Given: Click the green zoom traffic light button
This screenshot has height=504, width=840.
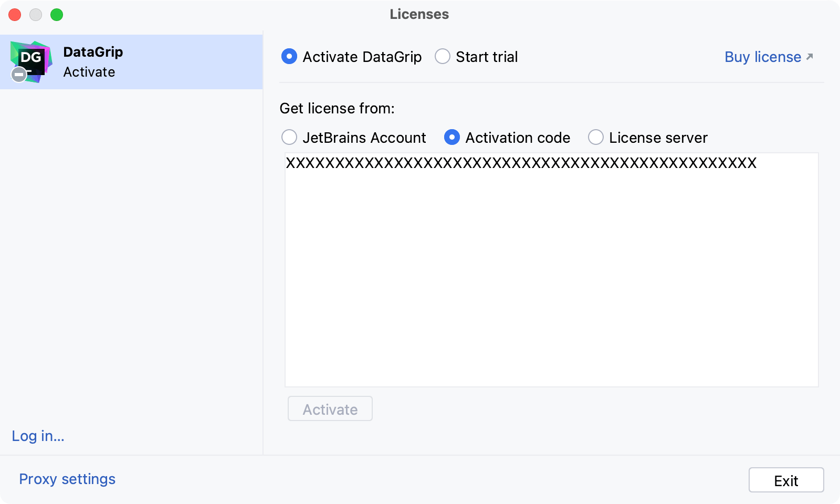Looking at the screenshot, I should 56,15.
